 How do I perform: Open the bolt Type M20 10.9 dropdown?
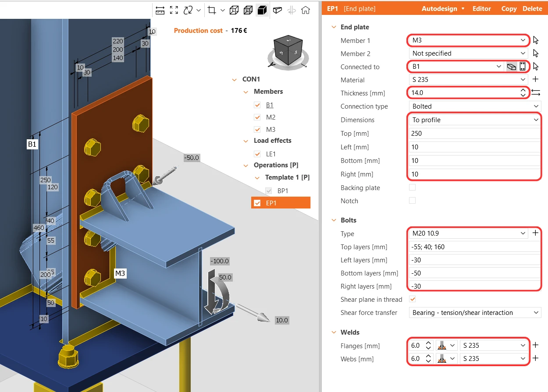click(468, 233)
